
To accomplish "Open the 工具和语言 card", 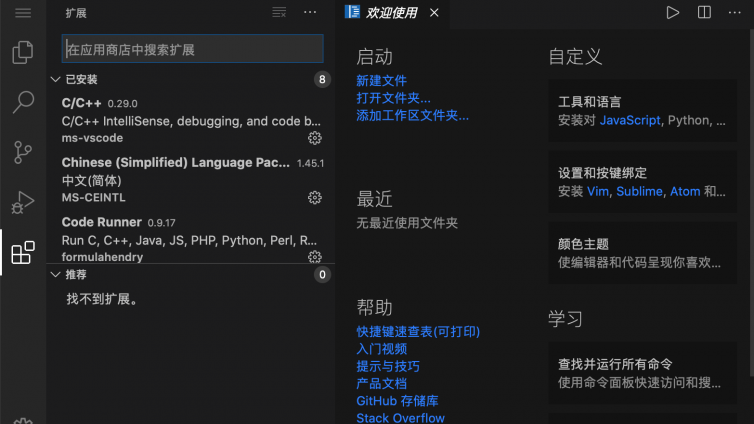I will click(642, 111).
